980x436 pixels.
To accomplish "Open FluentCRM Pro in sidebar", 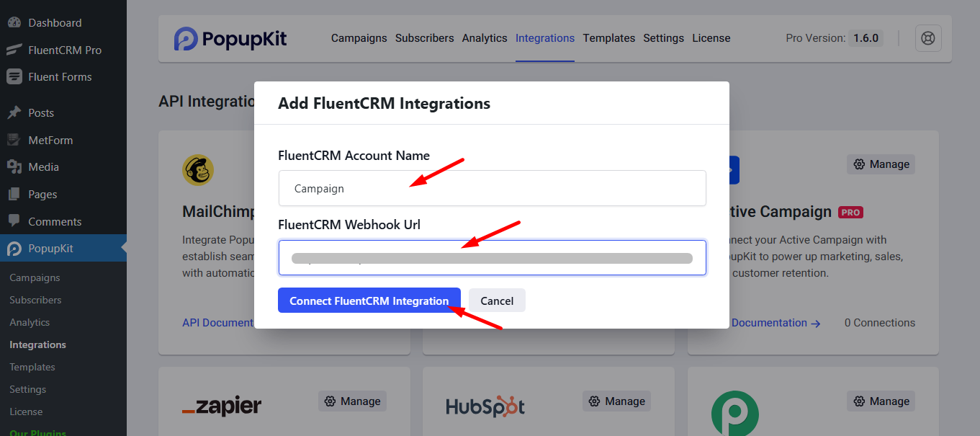I will (x=64, y=50).
